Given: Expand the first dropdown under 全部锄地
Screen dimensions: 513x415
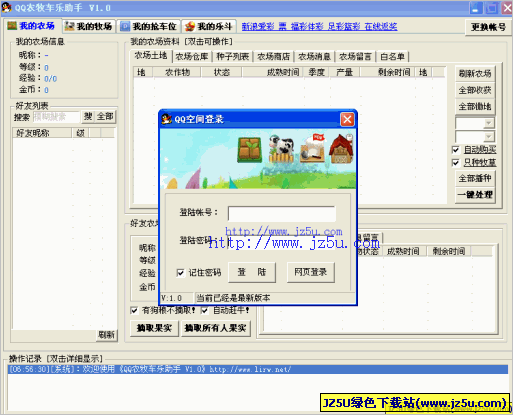Looking at the screenshot, I should pos(488,123).
